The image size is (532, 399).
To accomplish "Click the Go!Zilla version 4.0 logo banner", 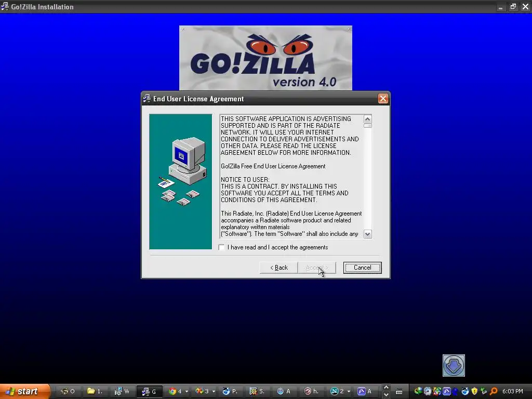I will (265, 58).
